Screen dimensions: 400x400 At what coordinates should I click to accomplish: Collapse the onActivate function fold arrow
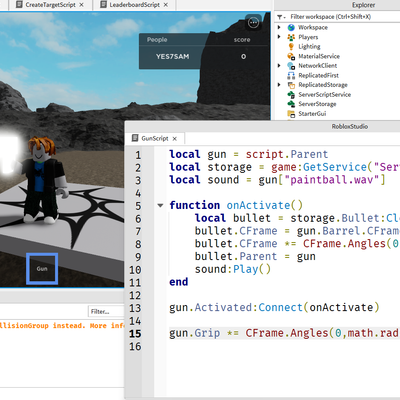160,205
